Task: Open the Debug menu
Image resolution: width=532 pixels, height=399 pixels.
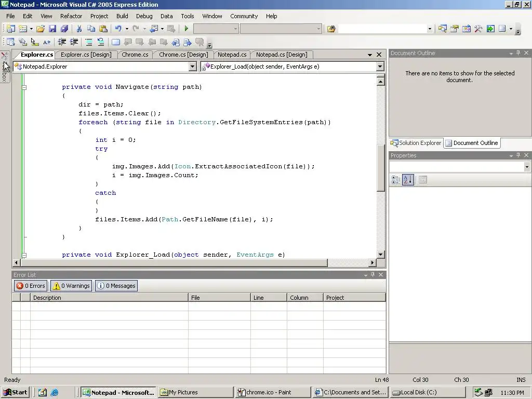Action: tap(144, 16)
